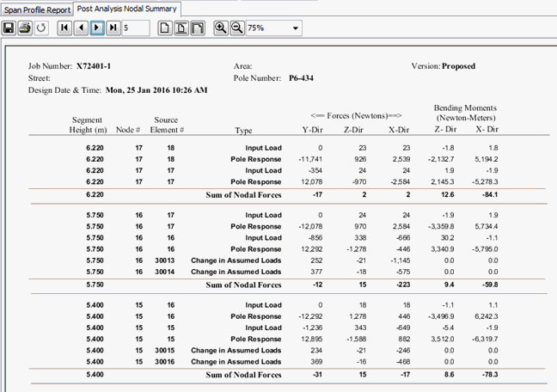Screen dimensions: 557x392
Task: Select Post Analysis Nodal Summary tab
Action: [127, 9]
